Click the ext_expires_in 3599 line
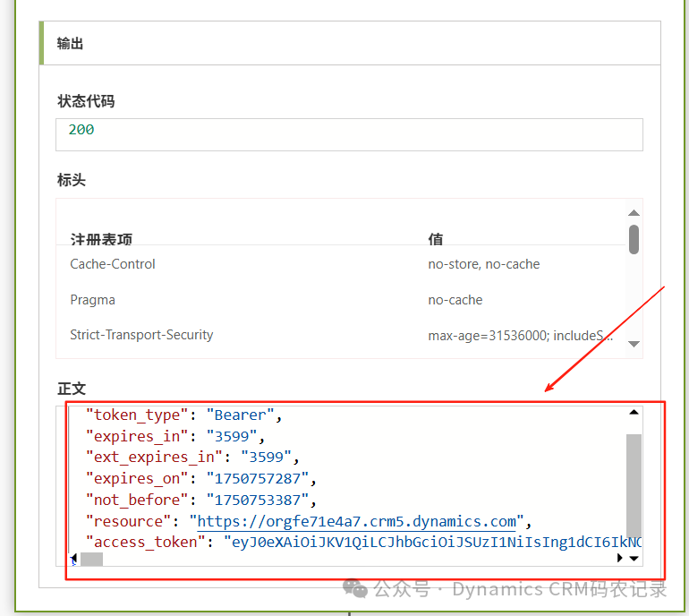Screen dimensions: 689x616 pyautogui.click(x=192, y=458)
